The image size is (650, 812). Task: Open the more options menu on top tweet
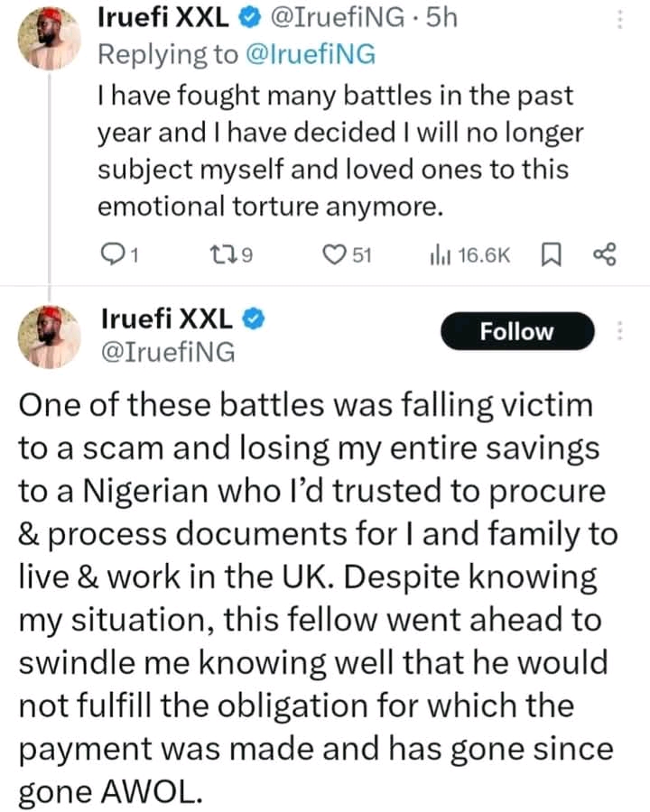[x=619, y=20]
